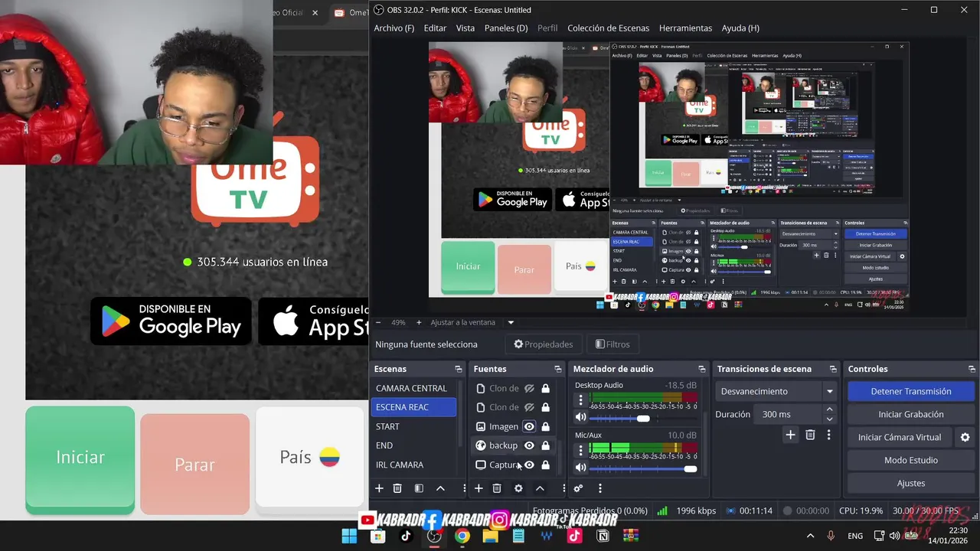Mute Mic/Aux speaker icon
This screenshot has height=551, width=980.
pos(580,468)
